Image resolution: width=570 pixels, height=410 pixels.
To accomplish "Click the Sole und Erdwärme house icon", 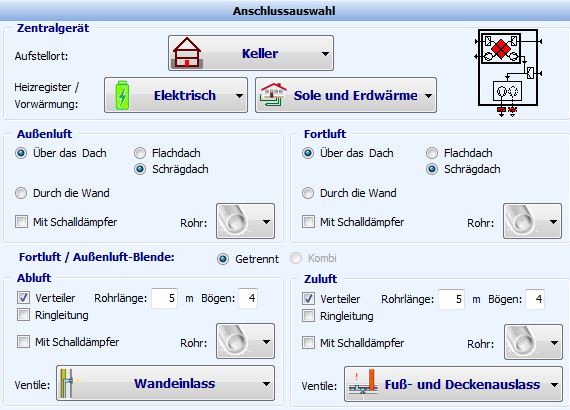I will [x=273, y=95].
